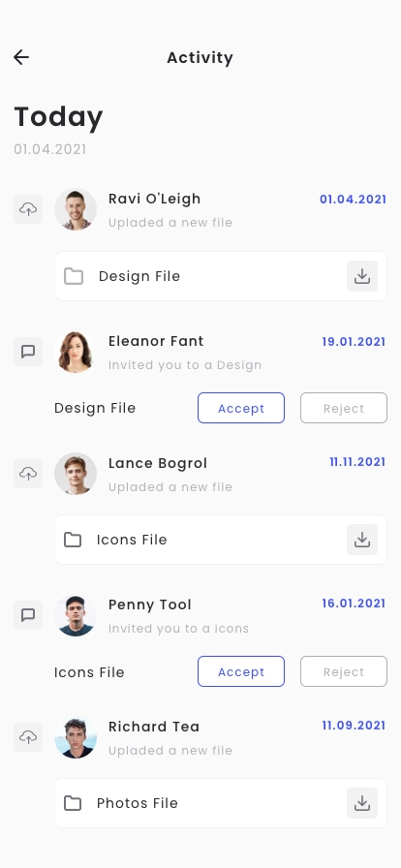The height and width of the screenshot is (868, 401).
Task: Open Lance Bogrol's profile photo
Action: point(76,474)
